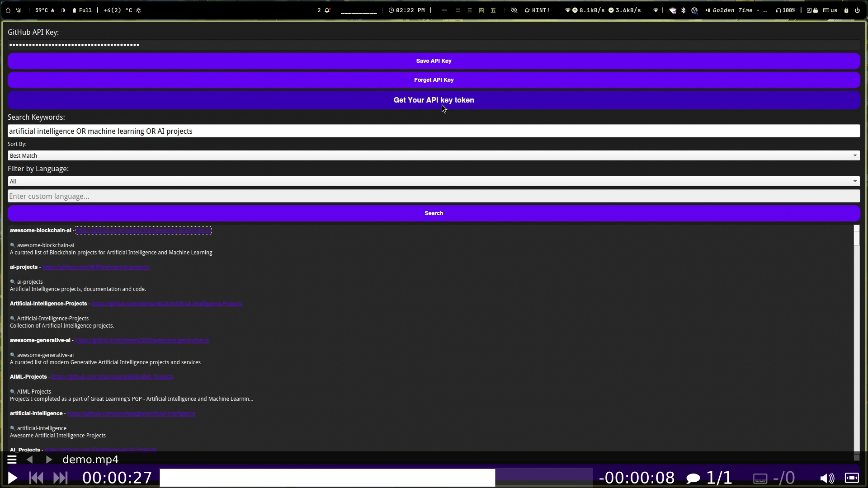868x488 pixels.
Task: Click the Bluetooth icon in top bar
Action: coord(683,10)
